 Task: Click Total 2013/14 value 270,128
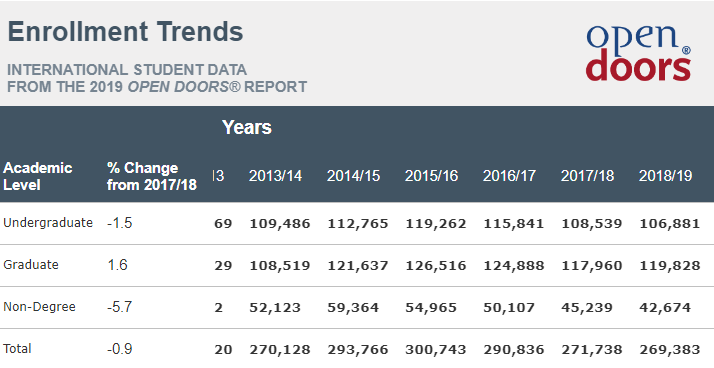click(280, 350)
